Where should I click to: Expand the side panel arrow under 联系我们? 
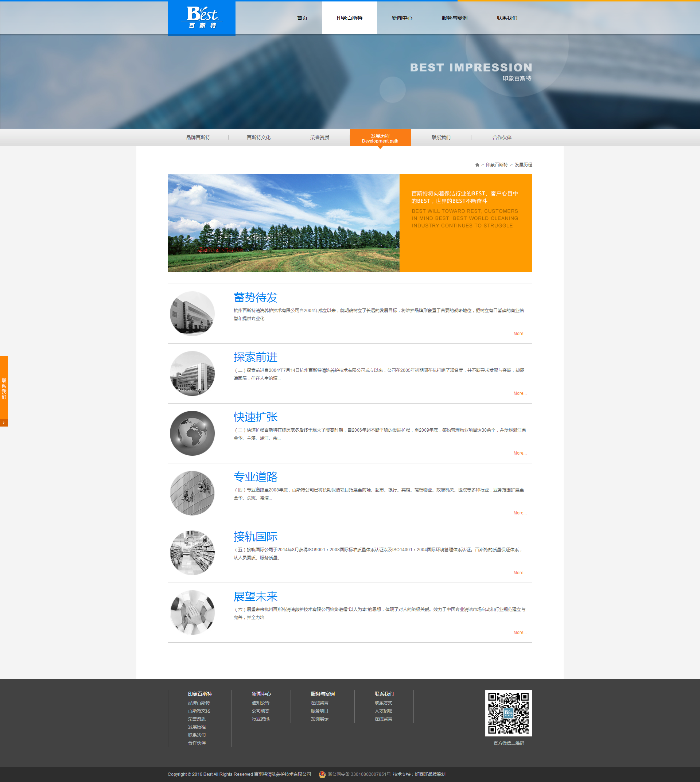tap(4, 423)
